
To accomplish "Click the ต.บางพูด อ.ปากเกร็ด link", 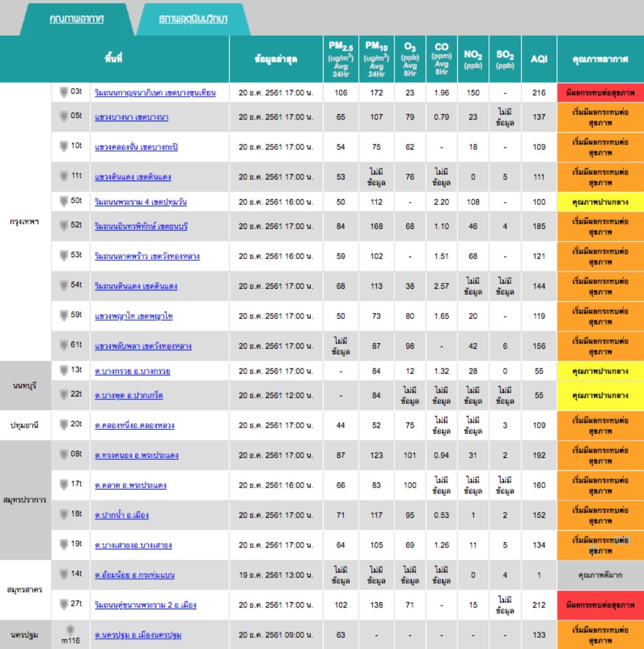I will coord(129,395).
